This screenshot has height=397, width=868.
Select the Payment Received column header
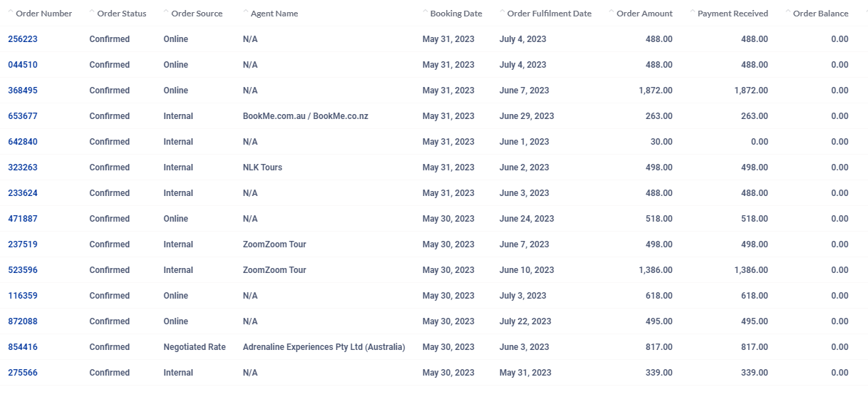(733, 14)
